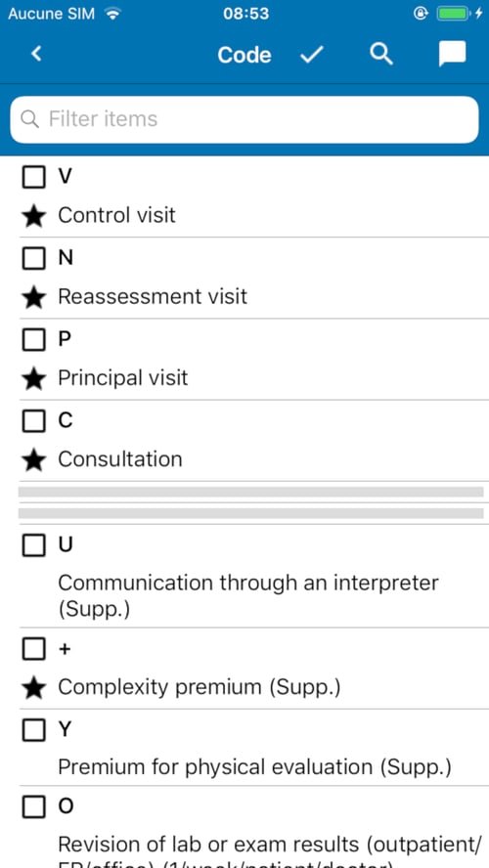
Task: Tap the star beside Reassessment visit
Action: coord(34,297)
